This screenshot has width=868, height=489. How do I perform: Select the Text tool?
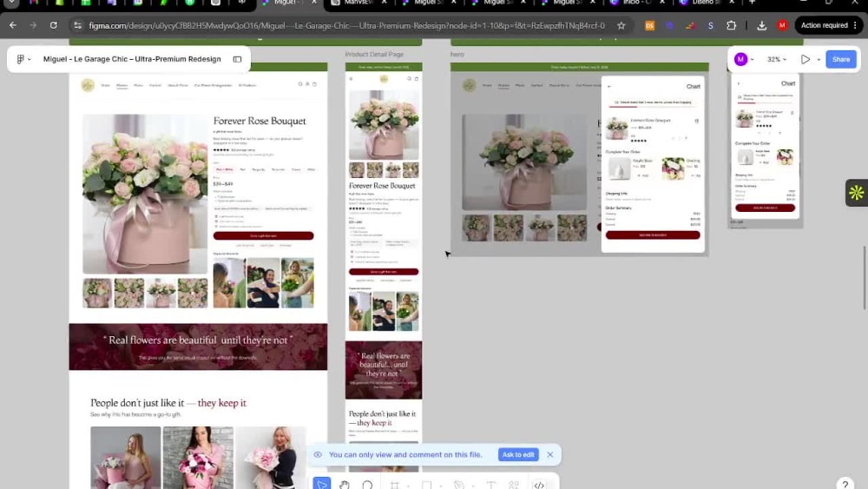[x=491, y=486]
